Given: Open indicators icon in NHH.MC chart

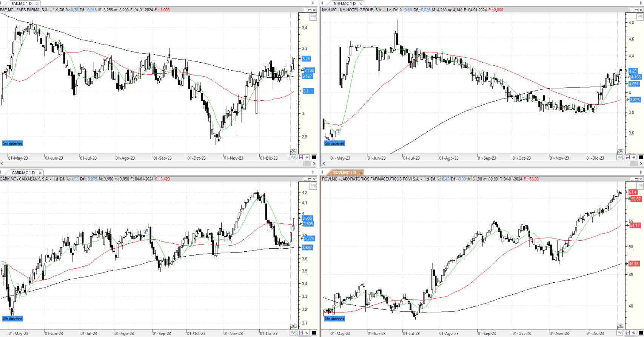Looking at the screenshot, I should click(x=620, y=157).
